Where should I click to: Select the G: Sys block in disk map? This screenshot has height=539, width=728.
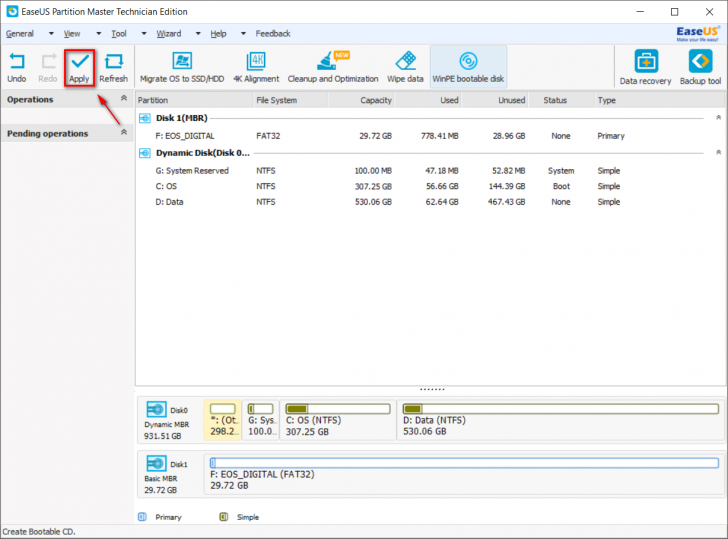point(261,420)
